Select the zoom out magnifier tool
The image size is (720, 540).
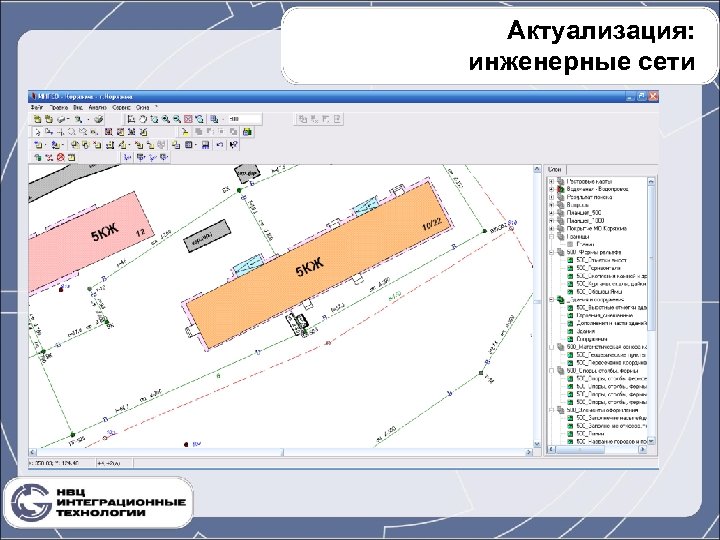(x=177, y=119)
